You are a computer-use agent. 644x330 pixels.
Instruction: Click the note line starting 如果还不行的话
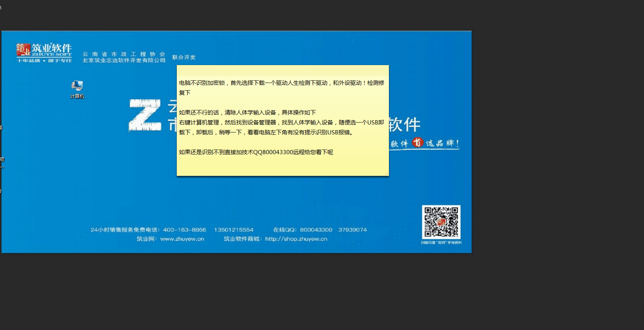click(247, 113)
